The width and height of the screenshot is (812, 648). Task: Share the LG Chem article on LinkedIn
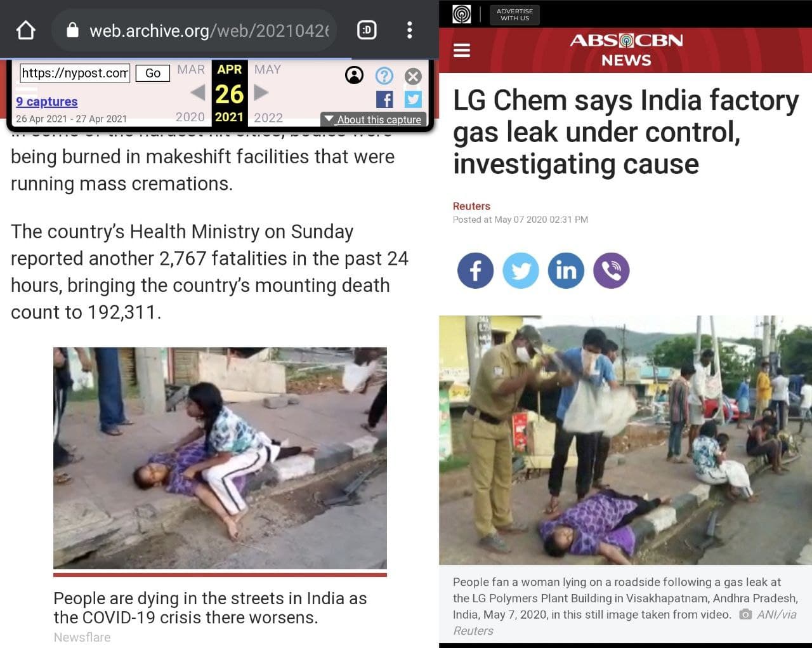(566, 270)
